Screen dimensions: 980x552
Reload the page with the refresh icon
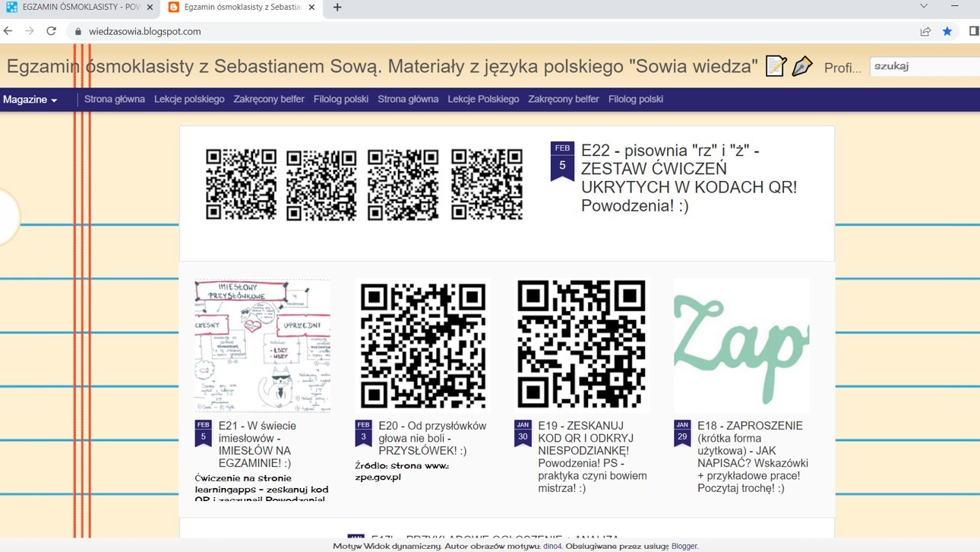52,31
